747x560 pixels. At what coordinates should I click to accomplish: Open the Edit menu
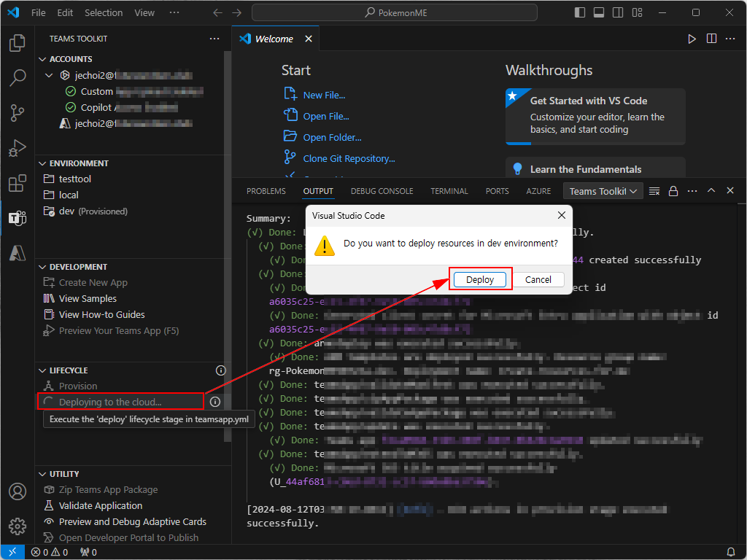(65, 13)
